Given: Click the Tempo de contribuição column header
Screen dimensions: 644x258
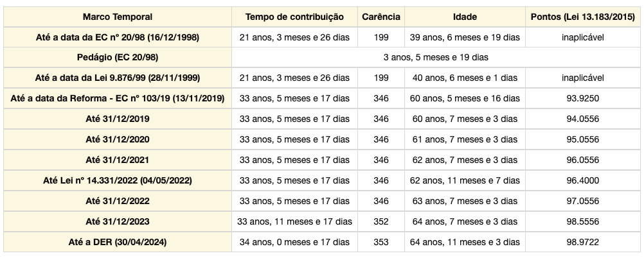Looking at the screenshot, I should pyautogui.click(x=294, y=17).
